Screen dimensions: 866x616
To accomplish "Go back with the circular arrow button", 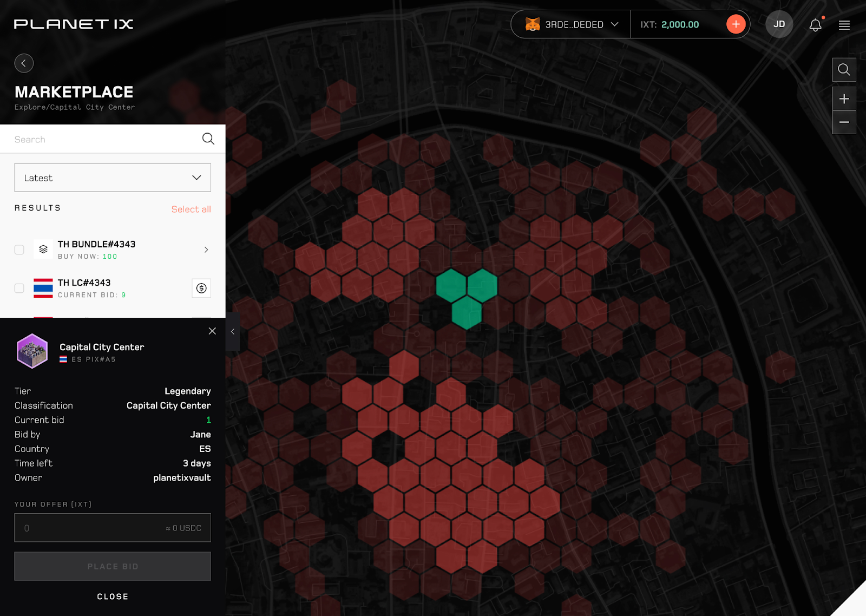I will [x=24, y=63].
